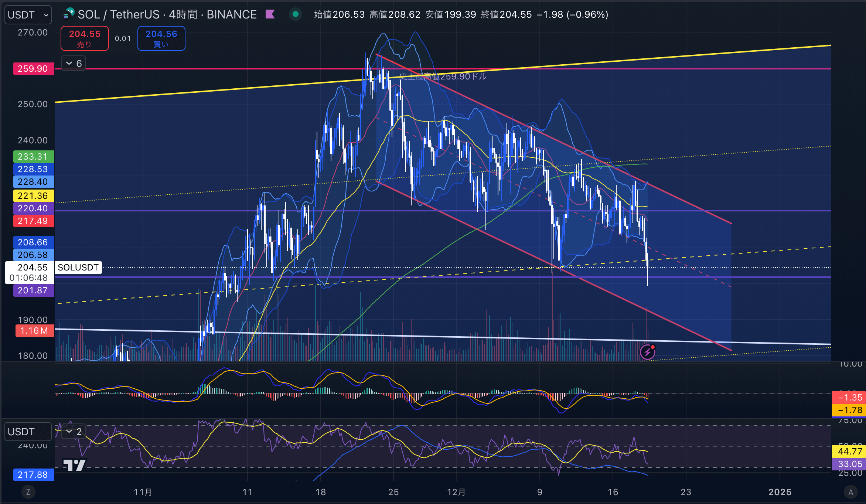Click the A auto-scale button at bottom right
Image resolution: width=866 pixels, height=504 pixels.
tap(851, 492)
